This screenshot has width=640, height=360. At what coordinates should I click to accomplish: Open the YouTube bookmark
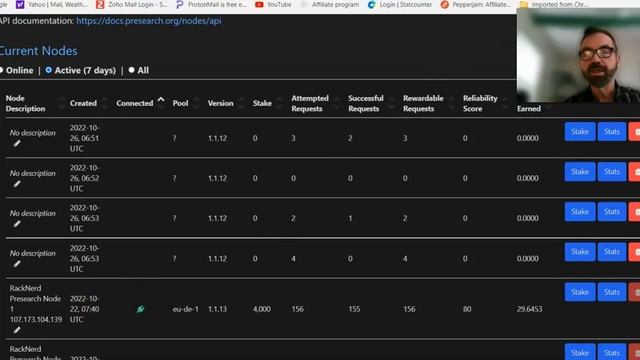point(273,4)
